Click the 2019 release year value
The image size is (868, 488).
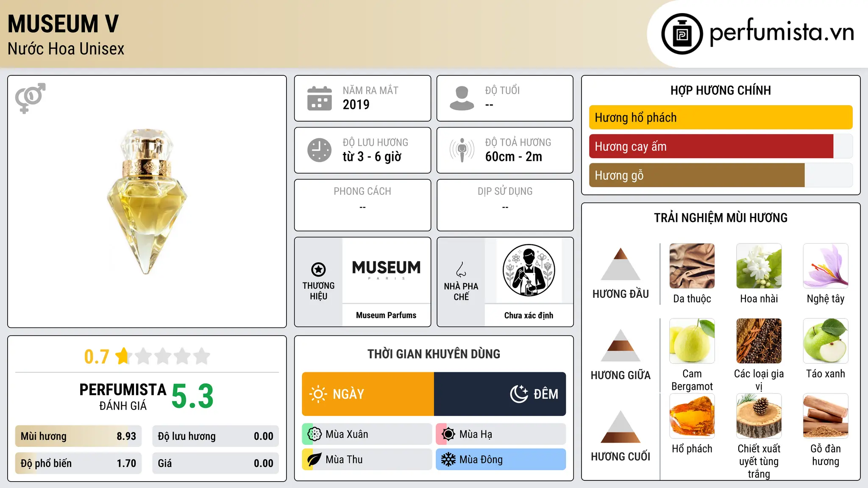(x=356, y=105)
